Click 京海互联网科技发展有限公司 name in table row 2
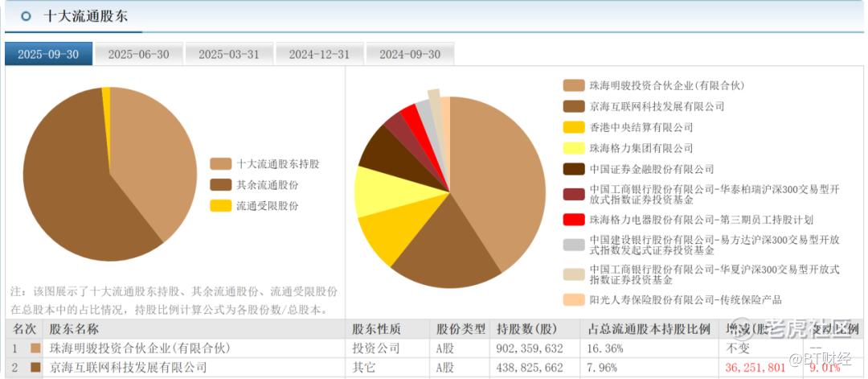This screenshot has width=868, height=379. point(127,368)
